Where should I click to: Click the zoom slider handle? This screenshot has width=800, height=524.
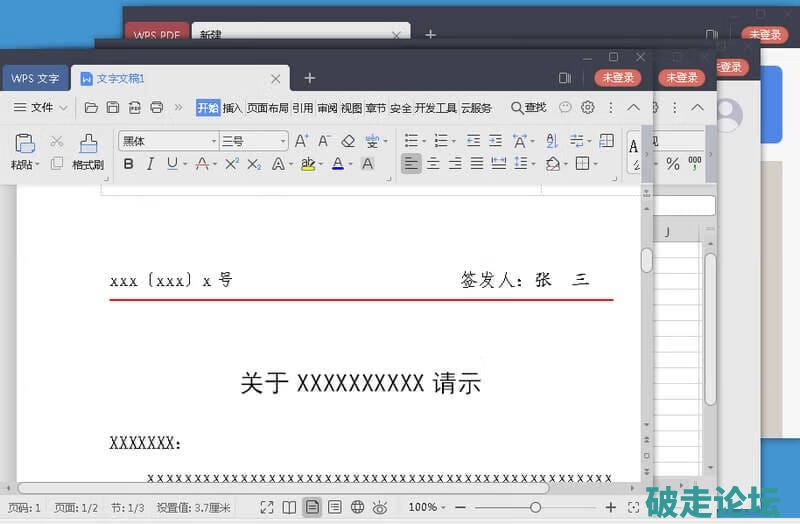click(535, 507)
